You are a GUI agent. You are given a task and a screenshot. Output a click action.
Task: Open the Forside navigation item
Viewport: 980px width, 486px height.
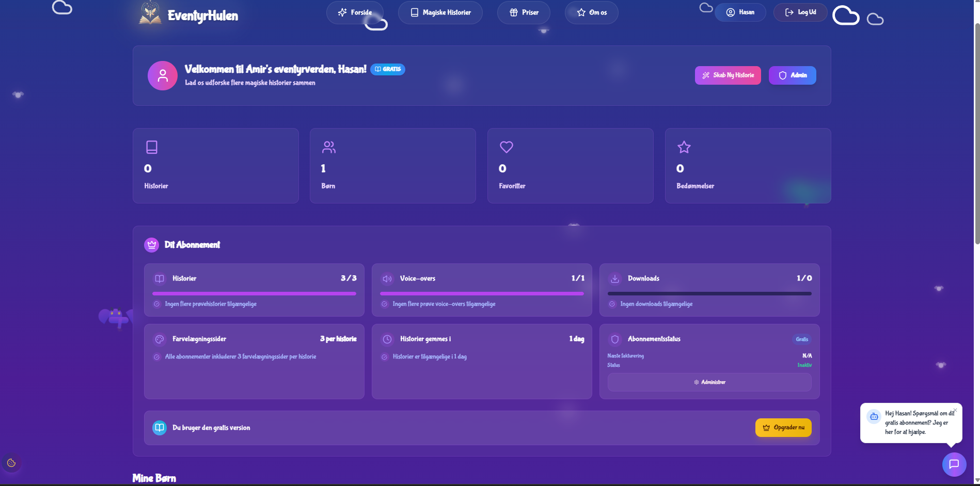(x=355, y=12)
